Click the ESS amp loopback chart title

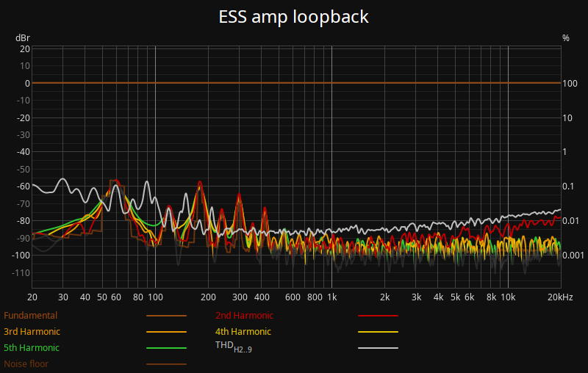click(x=293, y=17)
